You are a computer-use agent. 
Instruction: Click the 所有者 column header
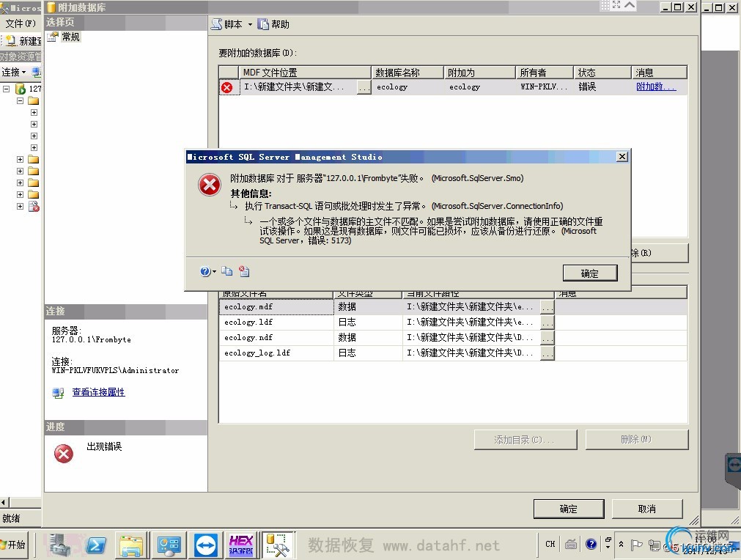click(545, 73)
